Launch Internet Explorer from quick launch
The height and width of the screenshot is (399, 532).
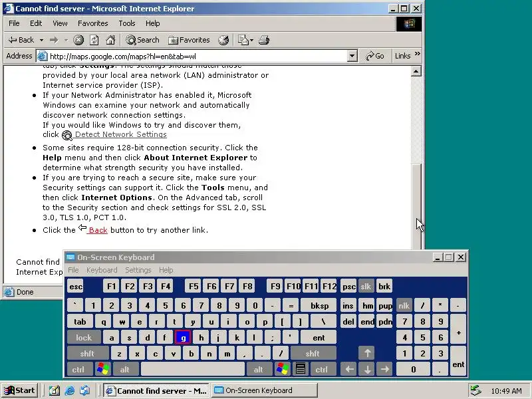70,390
